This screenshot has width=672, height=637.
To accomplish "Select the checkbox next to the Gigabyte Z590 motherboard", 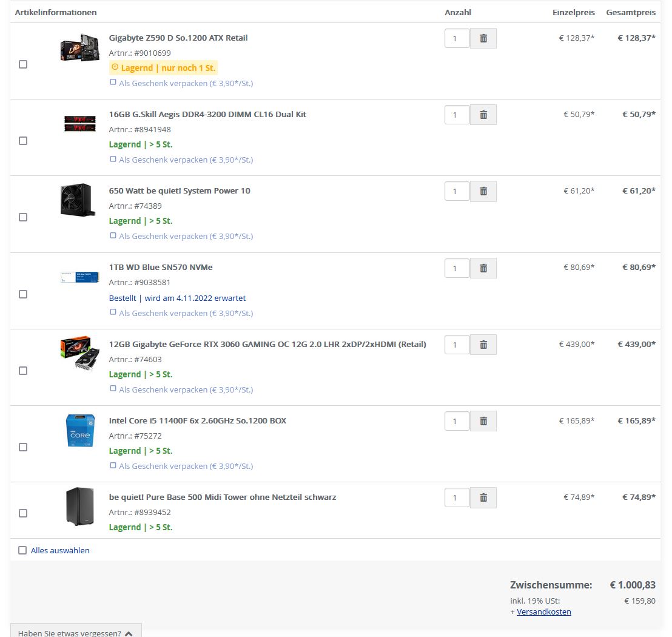I will [23, 64].
